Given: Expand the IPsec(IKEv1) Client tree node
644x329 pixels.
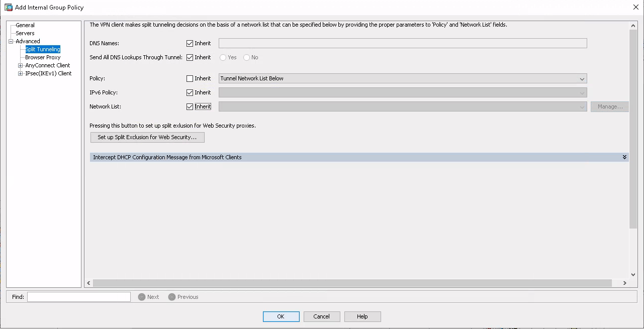Looking at the screenshot, I should [21, 73].
